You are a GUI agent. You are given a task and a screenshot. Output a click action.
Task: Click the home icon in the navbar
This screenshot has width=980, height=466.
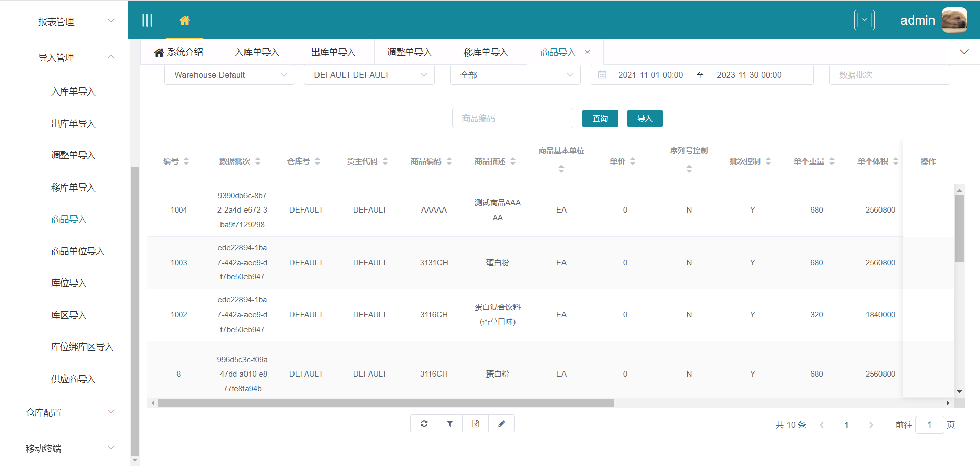click(185, 21)
